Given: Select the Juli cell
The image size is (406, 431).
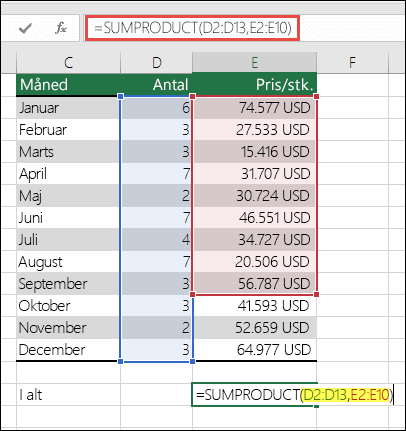Looking at the screenshot, I should click(x=68, y=240).
